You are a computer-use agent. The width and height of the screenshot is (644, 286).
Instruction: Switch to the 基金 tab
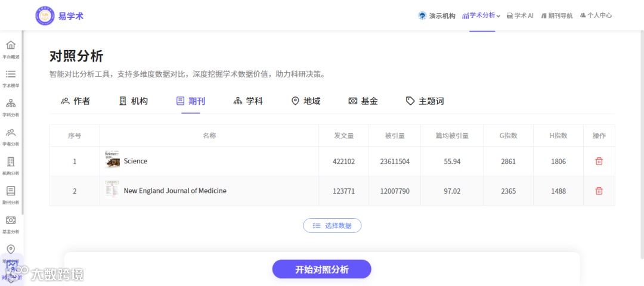363,101
